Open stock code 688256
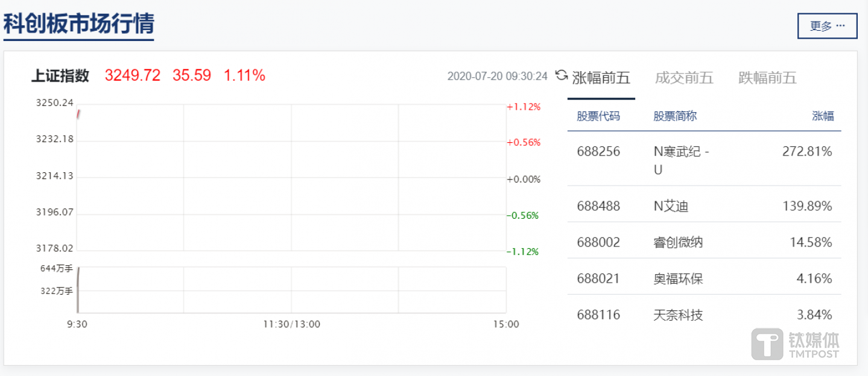Screen dimensions: 868x376 coord(598,152)
